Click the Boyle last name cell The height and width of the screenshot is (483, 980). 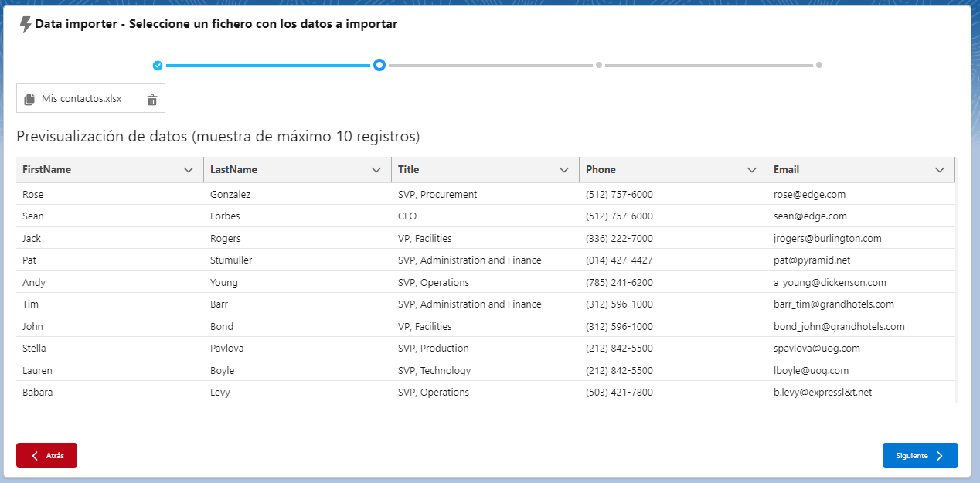point(298,371)
